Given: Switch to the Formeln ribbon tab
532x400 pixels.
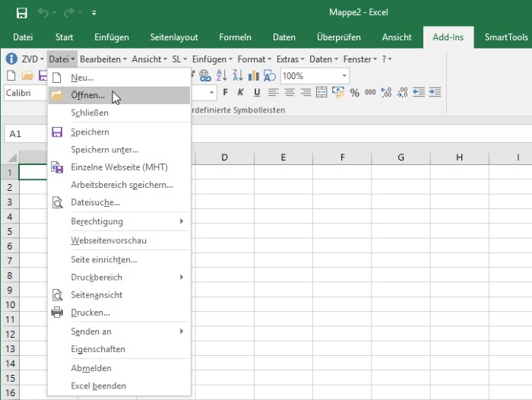Looking at the screenshot, I should coord(235,37).
